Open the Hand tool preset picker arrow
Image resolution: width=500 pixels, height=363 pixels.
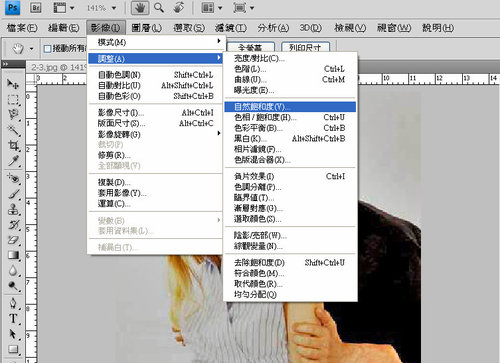pyautogui.click(x=31, y=49)
